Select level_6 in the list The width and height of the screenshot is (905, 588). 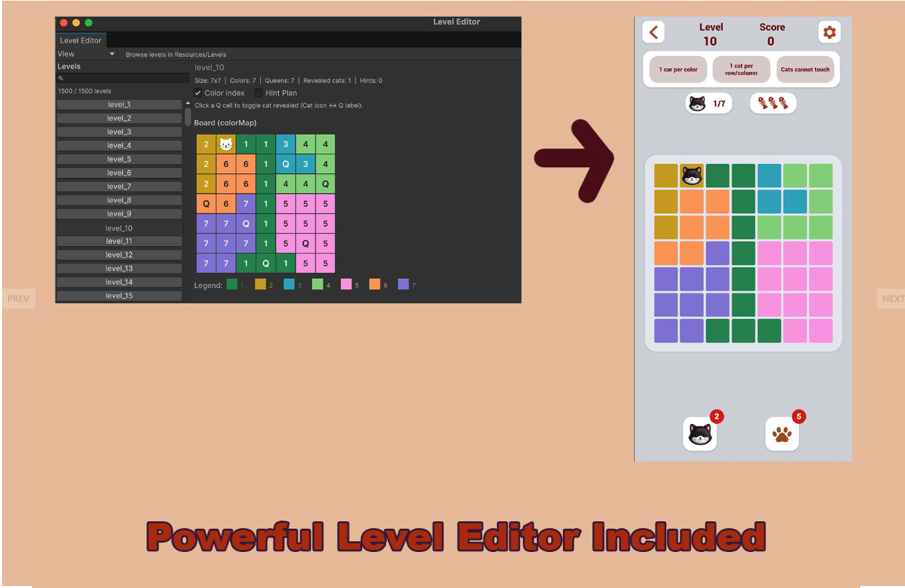click(x=119, y=173)
